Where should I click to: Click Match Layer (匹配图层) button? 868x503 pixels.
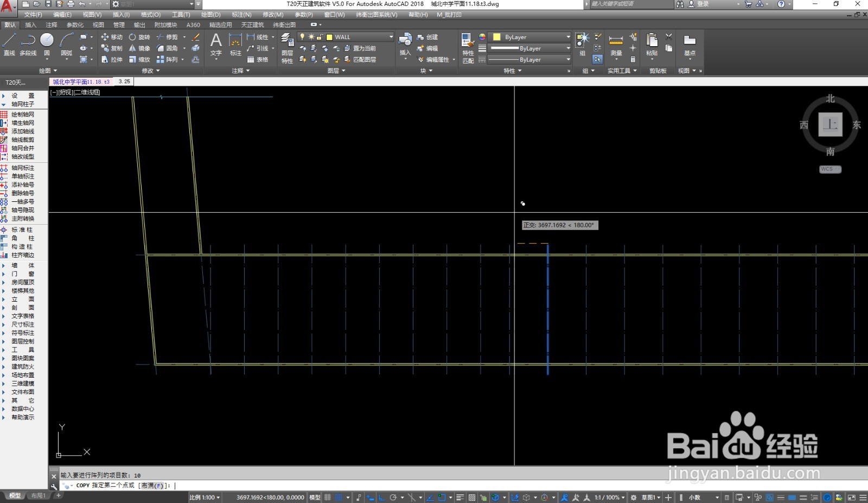(x=360, y=60)
